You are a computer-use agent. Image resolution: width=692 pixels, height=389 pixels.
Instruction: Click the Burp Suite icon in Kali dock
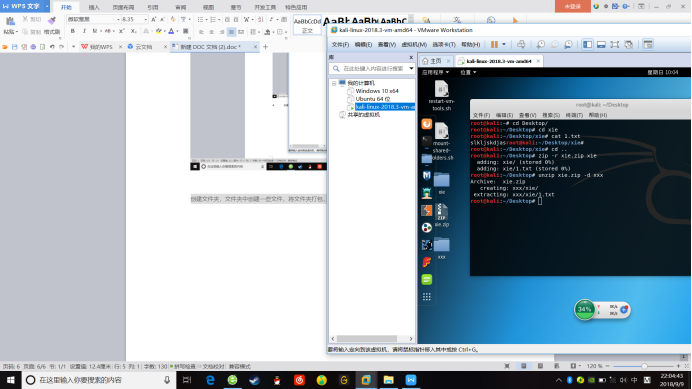pos(426,210)
